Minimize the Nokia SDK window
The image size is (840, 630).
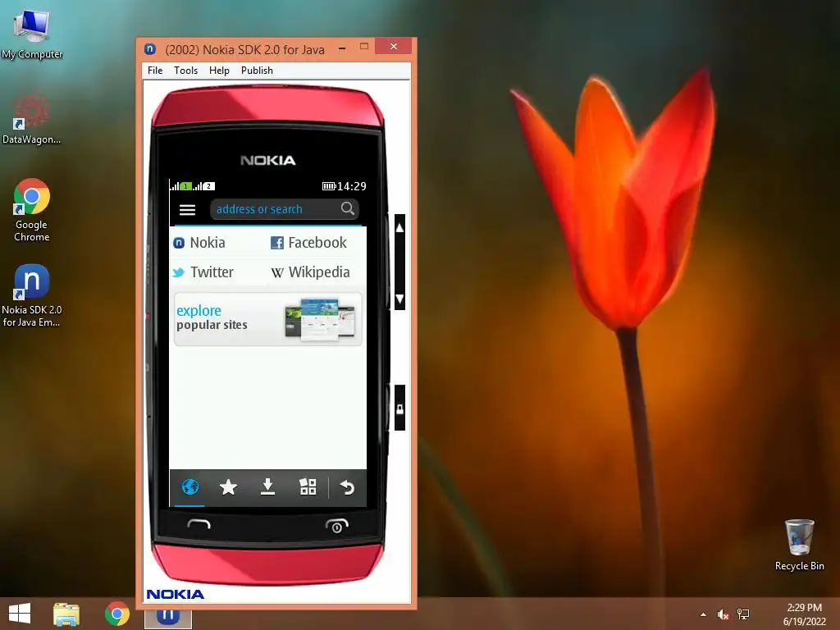[342, 48]
